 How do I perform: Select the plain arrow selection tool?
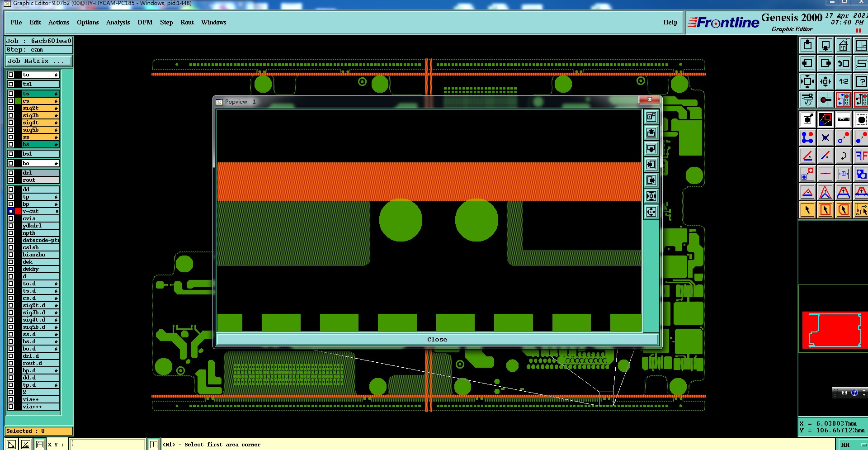pos(807,210)
